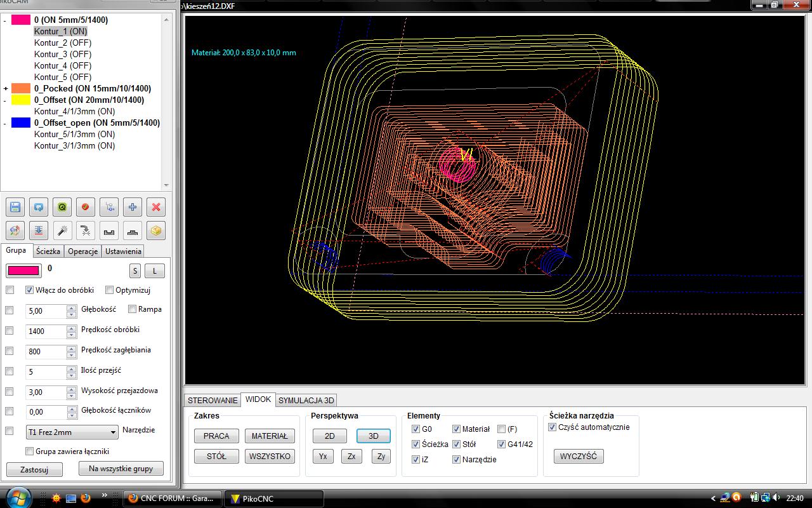Screen dimensions: 812x508
Task: Click Na wszystkie grupy button
Action: (x=121, y=469)
